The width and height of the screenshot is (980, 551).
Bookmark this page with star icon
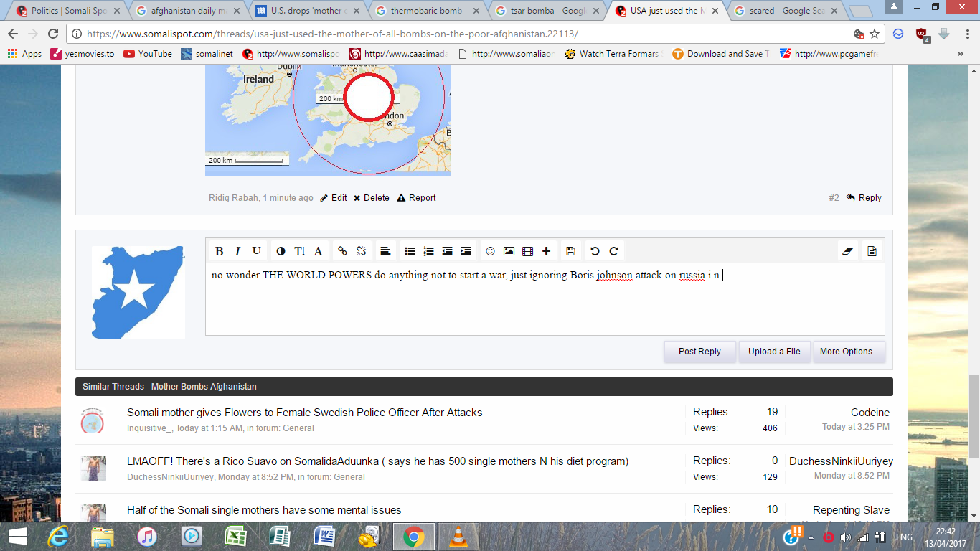coord(875,34)
